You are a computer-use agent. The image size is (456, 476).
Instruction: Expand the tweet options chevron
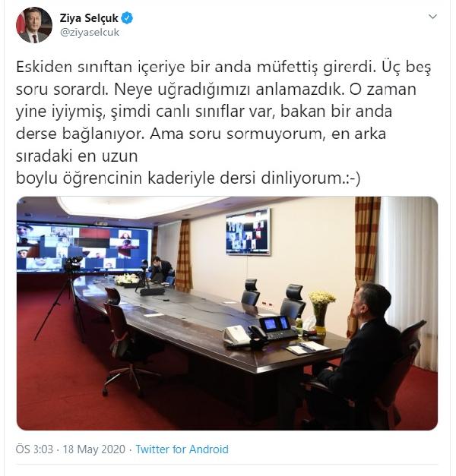(432, 17)
